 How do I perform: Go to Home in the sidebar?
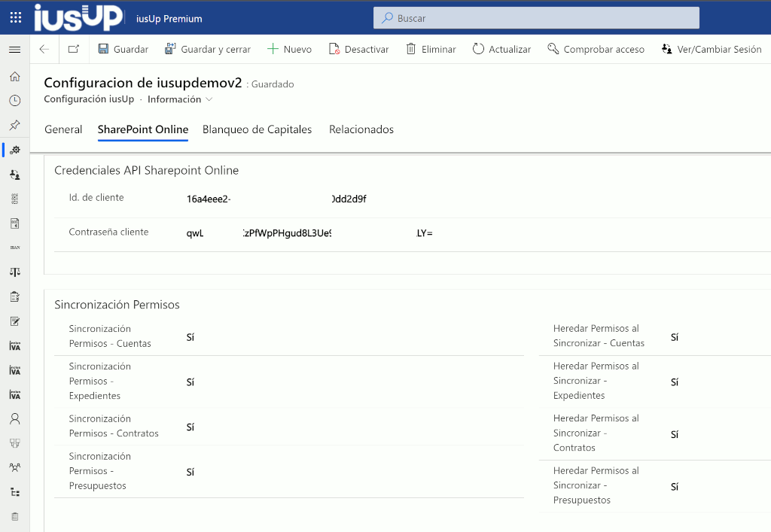15,76
